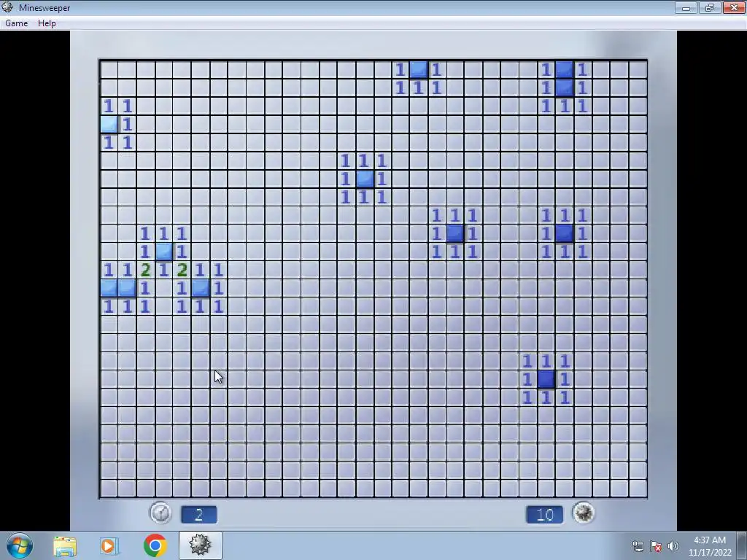The image size is (747, 560).
Task: Launch Windows Media Player from the taskbar
Action: 108,545
